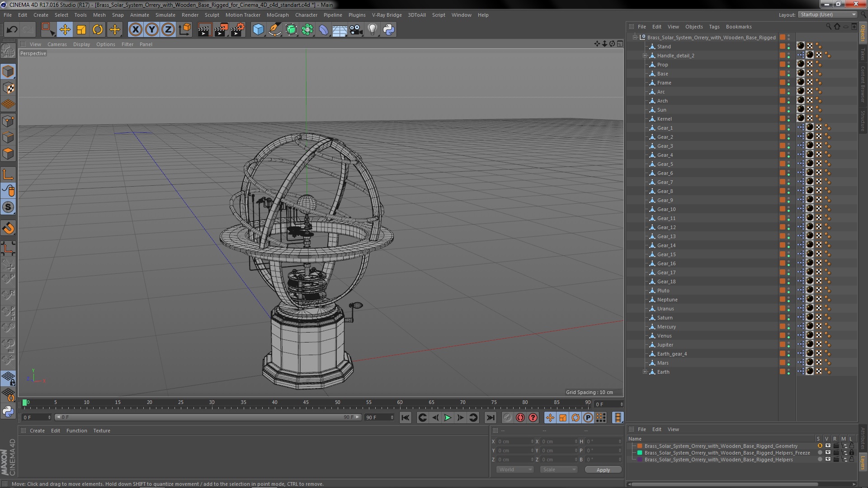Go to start of animation
This screenshot has height=488, width=868.
[x=406, y=418]
